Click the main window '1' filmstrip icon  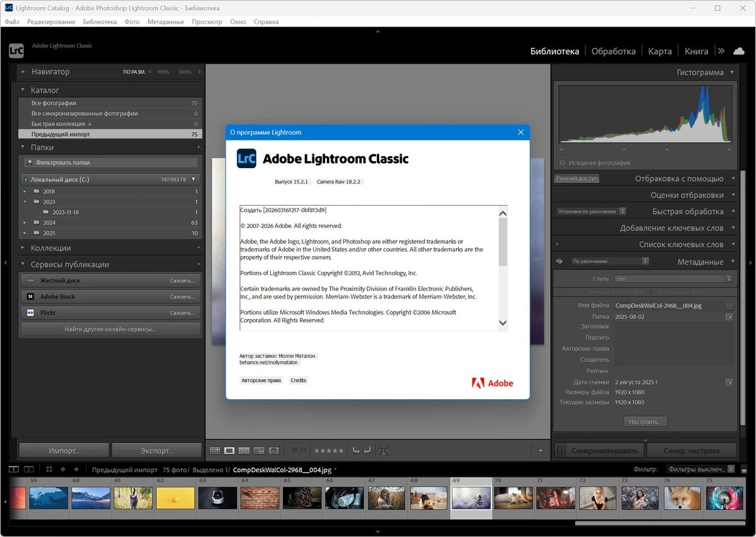[x=13, y=469]
